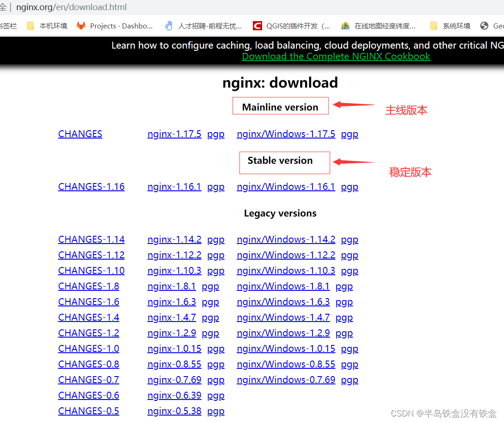Viewport: 504px width, 422px height.
Task: Open pgp signature for nginx/Windows-1.16.1
Action: click(x=350, y=187)
